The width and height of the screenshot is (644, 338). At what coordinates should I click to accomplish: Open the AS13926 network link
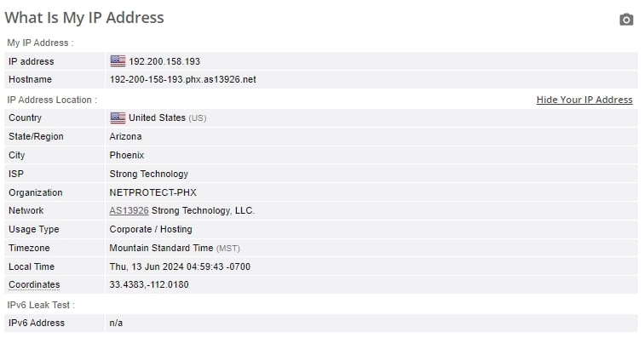(x=129, y=210)
